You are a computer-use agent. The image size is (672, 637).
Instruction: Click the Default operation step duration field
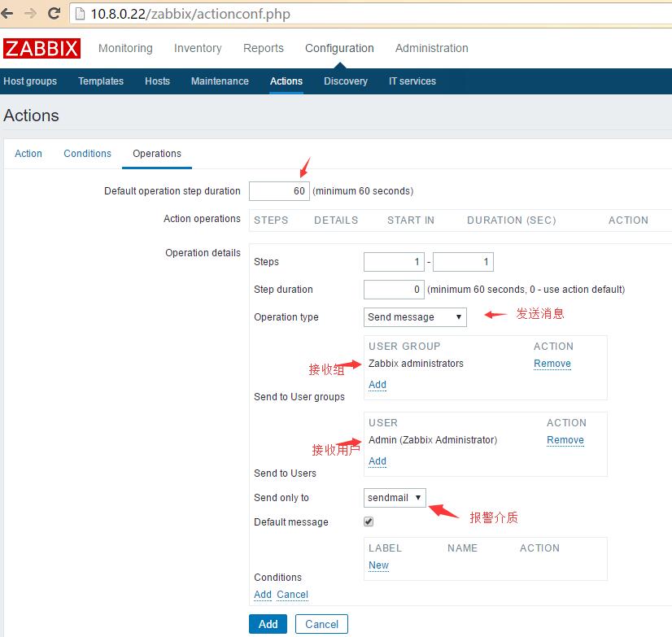click(279, 190)
